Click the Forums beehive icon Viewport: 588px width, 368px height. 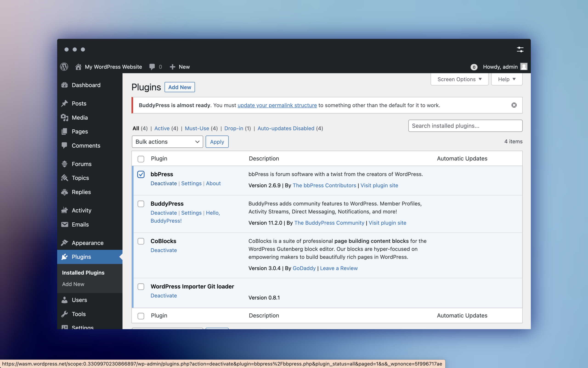(65, 164)
